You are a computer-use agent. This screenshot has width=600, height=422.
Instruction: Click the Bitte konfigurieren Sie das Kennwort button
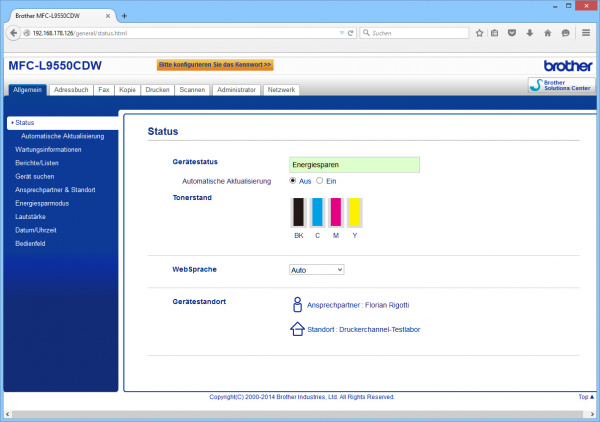click(x=214, y=65)
